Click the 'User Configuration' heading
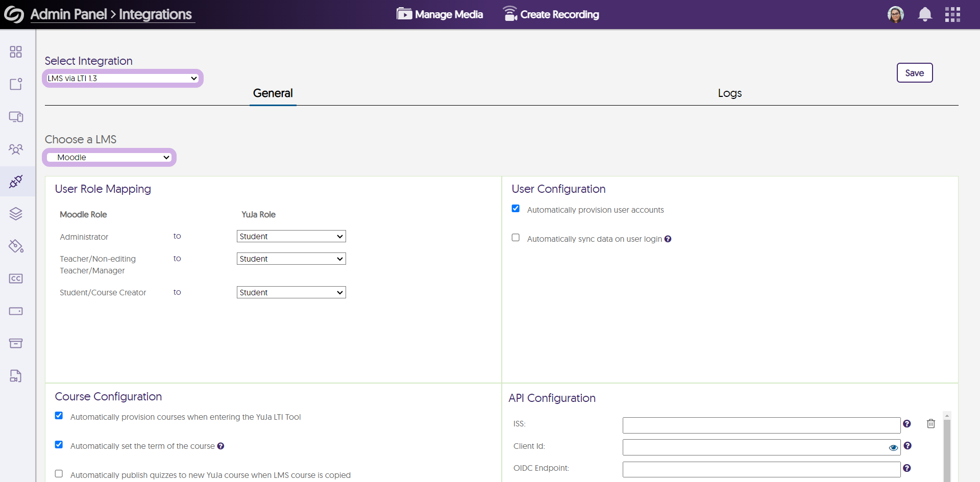This screenshot has height=482, width=980. point(559,189)
